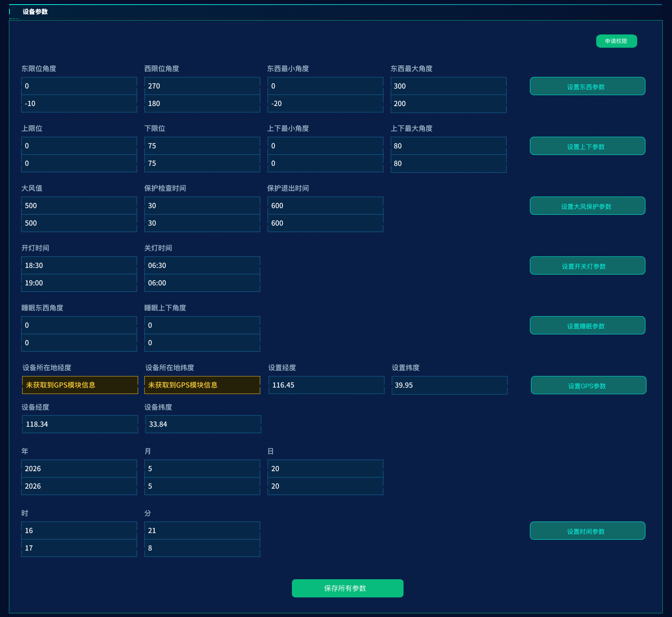Focus the 西限位角度 field showing 180
Viewport: 672px width, 617px height.
(x=202, y=104)
